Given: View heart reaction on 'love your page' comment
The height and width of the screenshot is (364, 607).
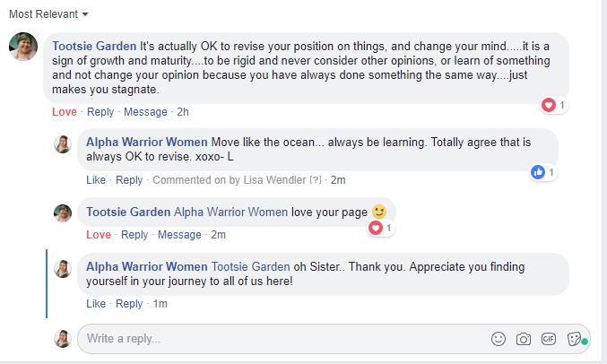Looking at the screenshot, I should coord(380,228).
